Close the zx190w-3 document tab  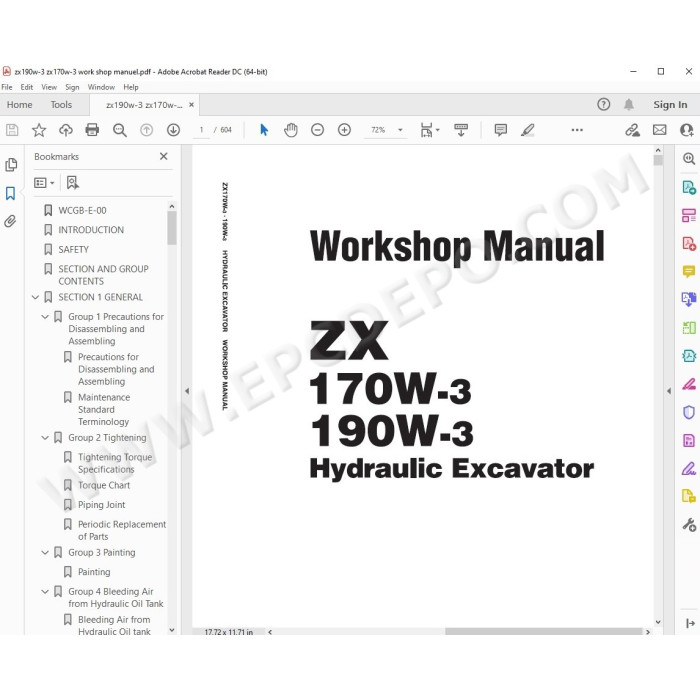click(192, 104)
